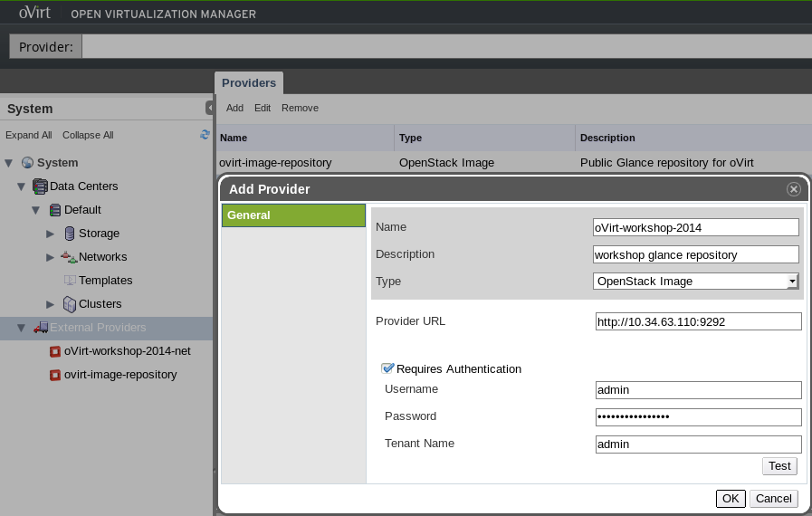Click the refresh icon in System panel
Image resolution: width=812 pixels, height=516 pixels.
(205, 135)
